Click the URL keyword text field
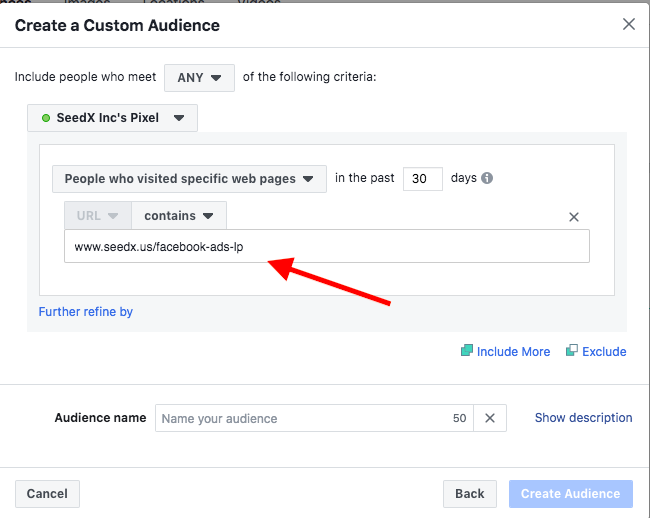Image resolution: width=650 pixels, height=518 pixels. click(x=326, y=246)
